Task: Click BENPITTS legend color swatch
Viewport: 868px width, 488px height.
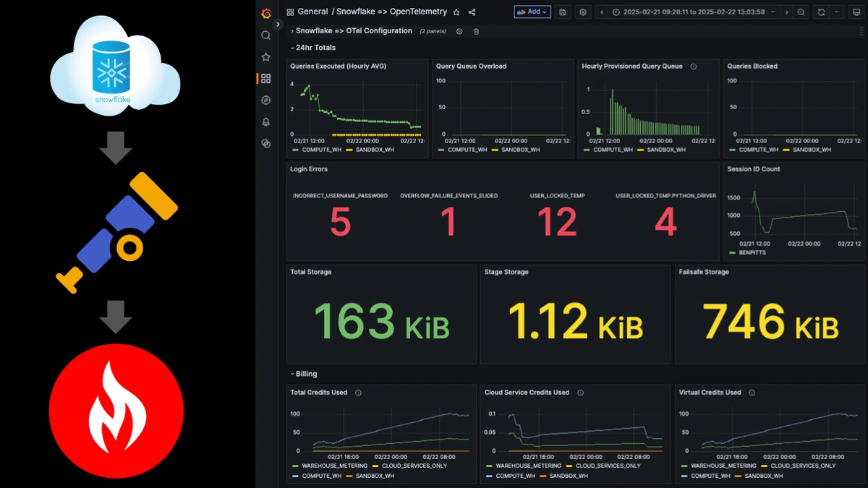Action: tap(731, 253)
